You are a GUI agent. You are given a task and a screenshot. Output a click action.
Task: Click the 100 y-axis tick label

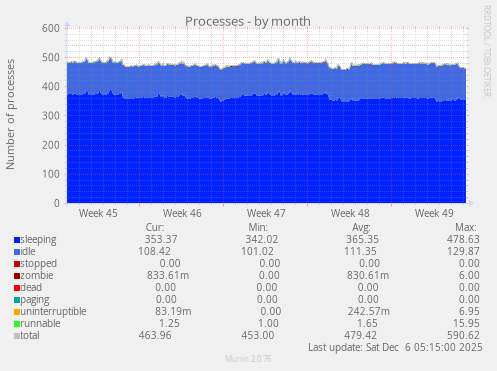[x=51, y=174]
